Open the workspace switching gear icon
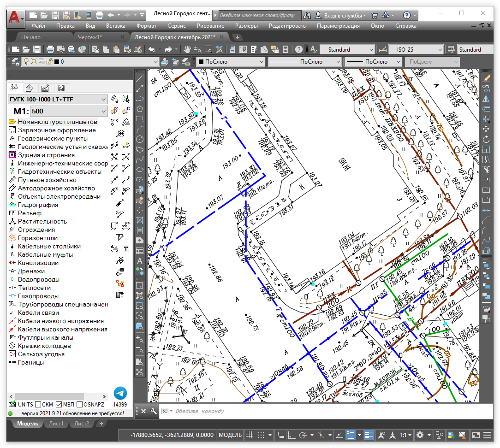This screenshot has width=500, height=448. pos(420,435)
